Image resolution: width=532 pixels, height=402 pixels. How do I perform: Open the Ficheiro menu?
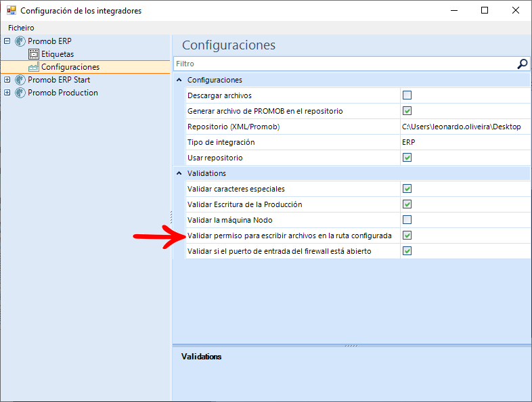(x=21, y=28)
